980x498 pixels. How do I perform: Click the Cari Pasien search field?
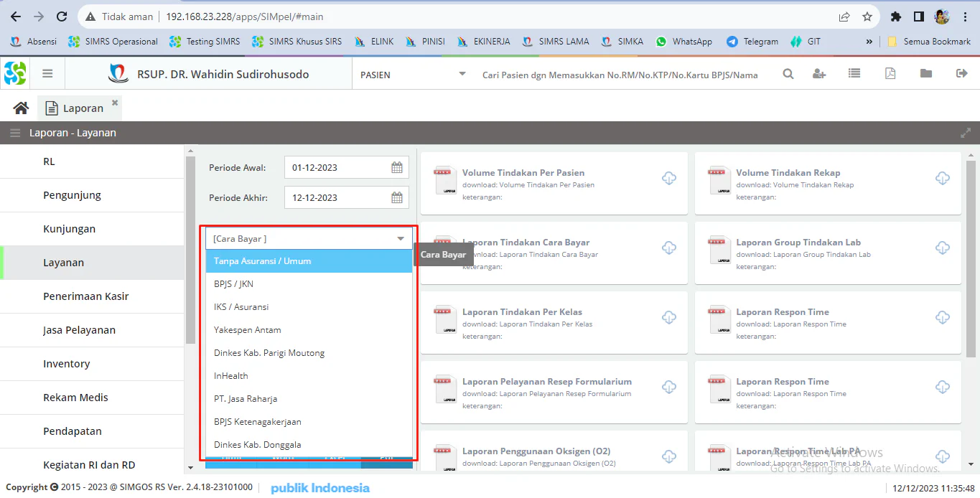(620, 74)
